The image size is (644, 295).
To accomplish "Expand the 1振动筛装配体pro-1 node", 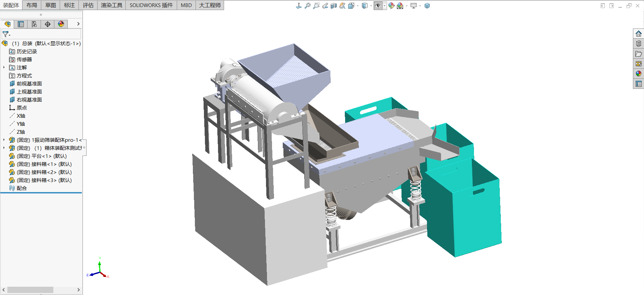I will pyautogui.click(x=4, y=140).
